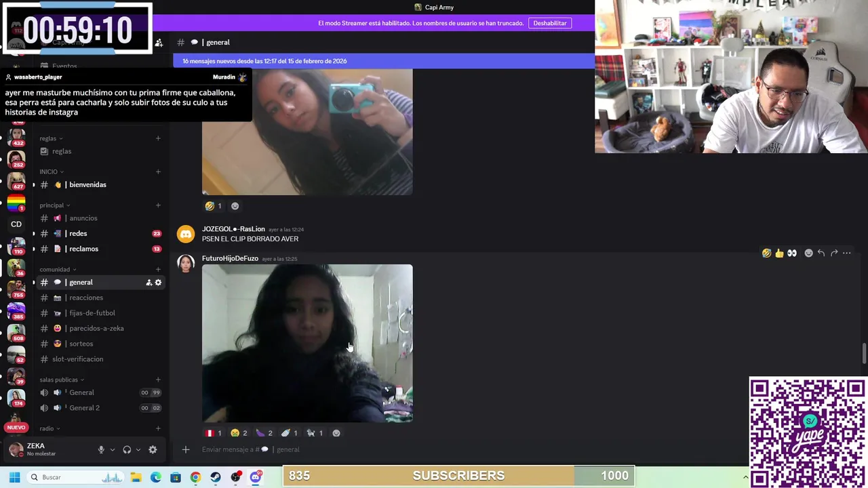Click the chat scrollbar thumb

coord(864,354)
